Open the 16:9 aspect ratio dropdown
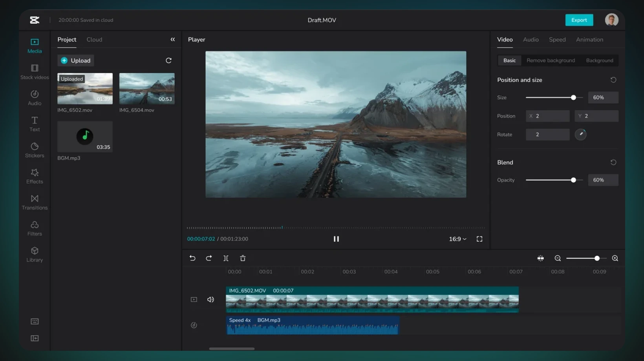 [x=457, y=239]
